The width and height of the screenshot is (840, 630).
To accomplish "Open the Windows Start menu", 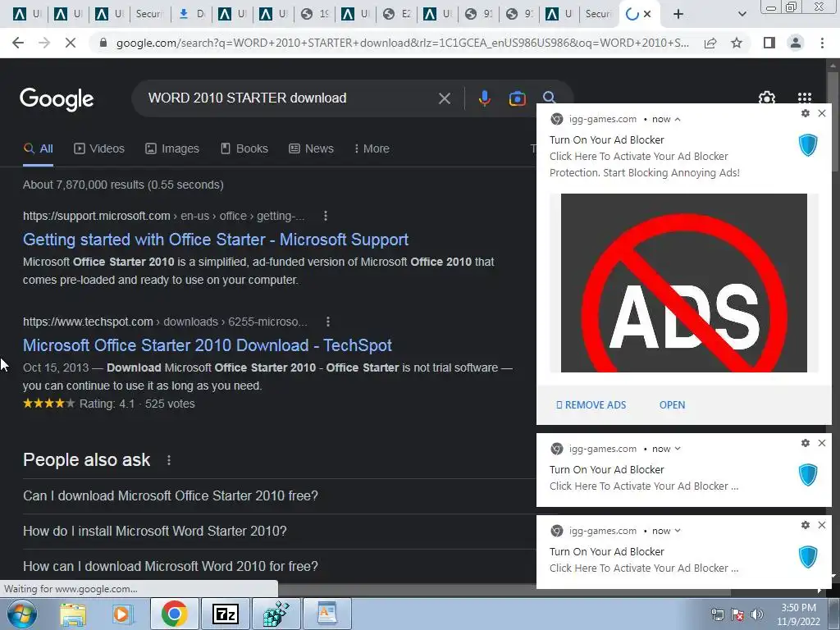I will click(x=21, y=614).
